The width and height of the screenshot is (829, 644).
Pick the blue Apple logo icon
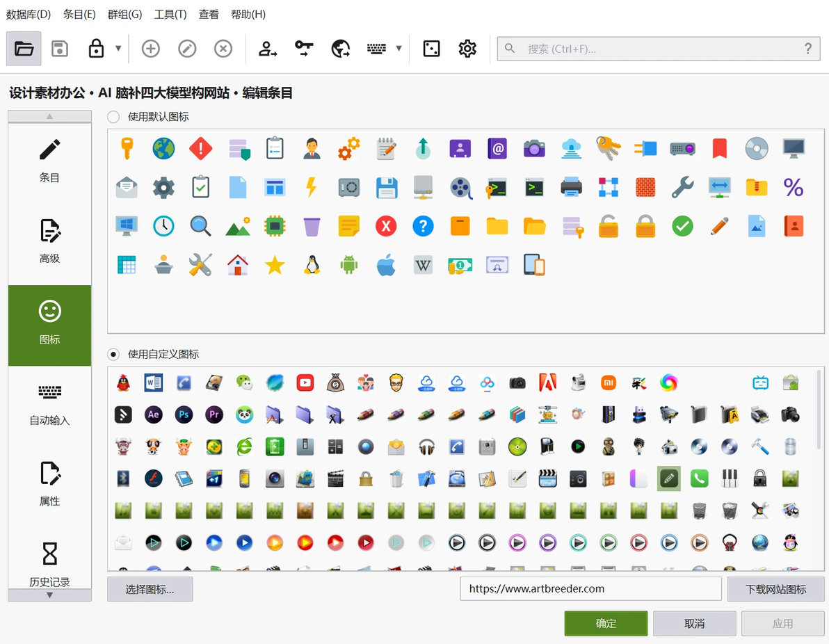386,265
